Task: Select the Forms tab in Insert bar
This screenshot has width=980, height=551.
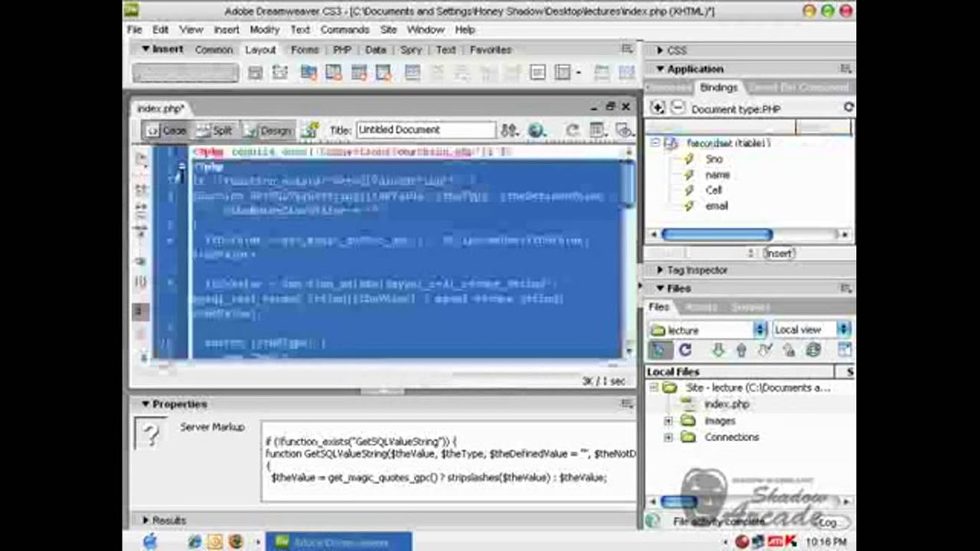Action: tap(304, 50)
